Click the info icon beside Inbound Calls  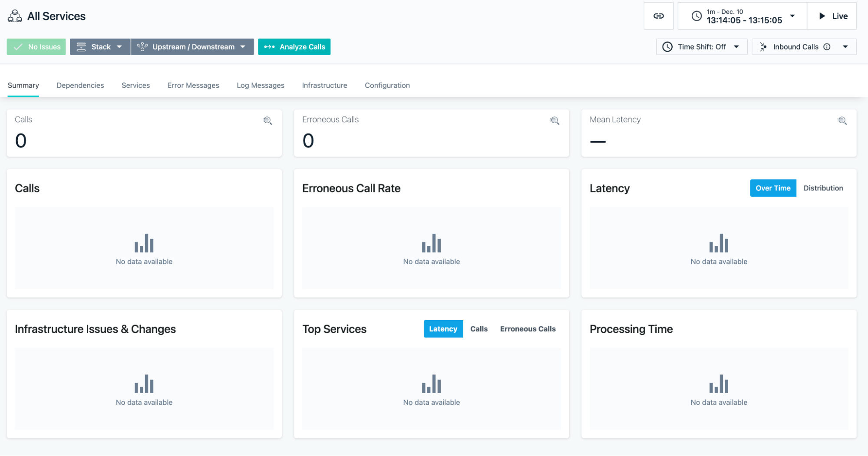(827, 47)
